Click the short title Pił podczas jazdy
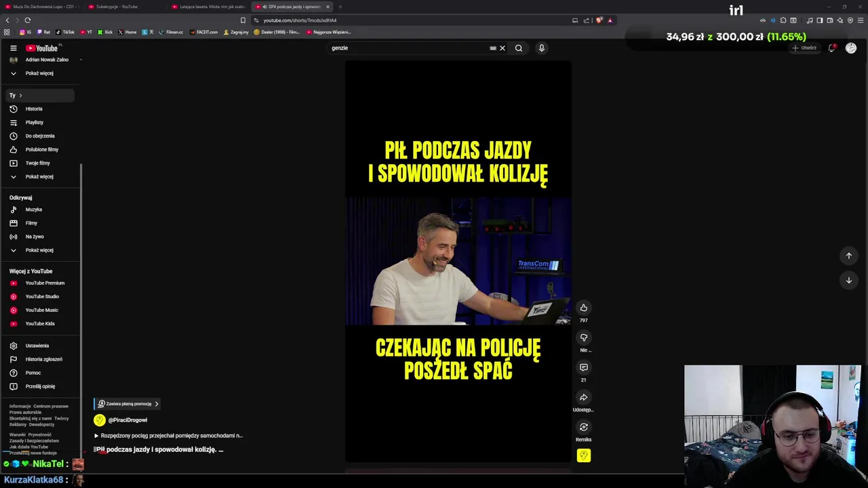 [159, 449]
